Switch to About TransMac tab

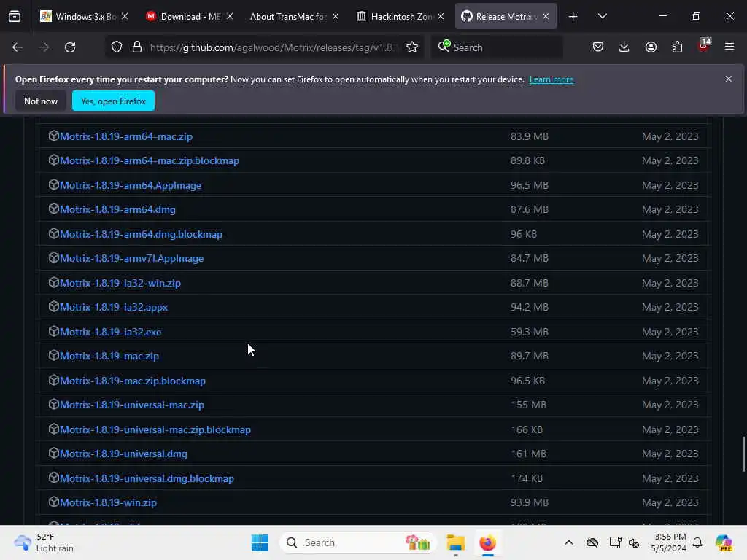(x=288, y=17)
